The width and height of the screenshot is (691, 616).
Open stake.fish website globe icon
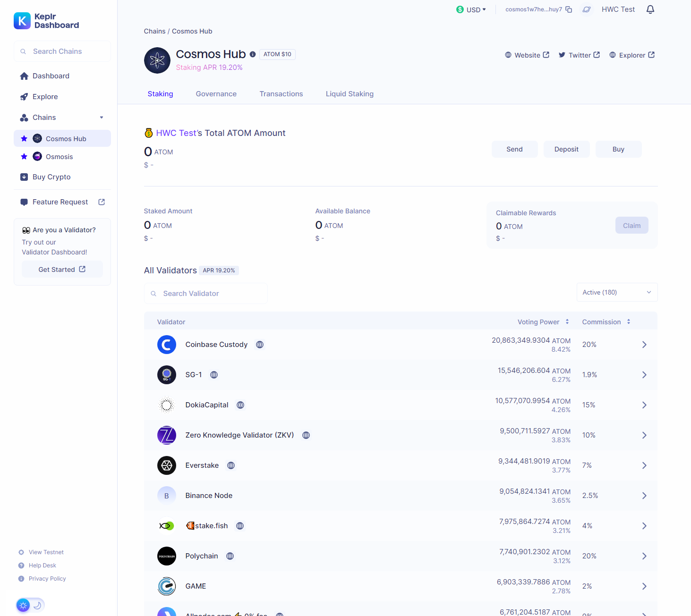click(240, 526)
